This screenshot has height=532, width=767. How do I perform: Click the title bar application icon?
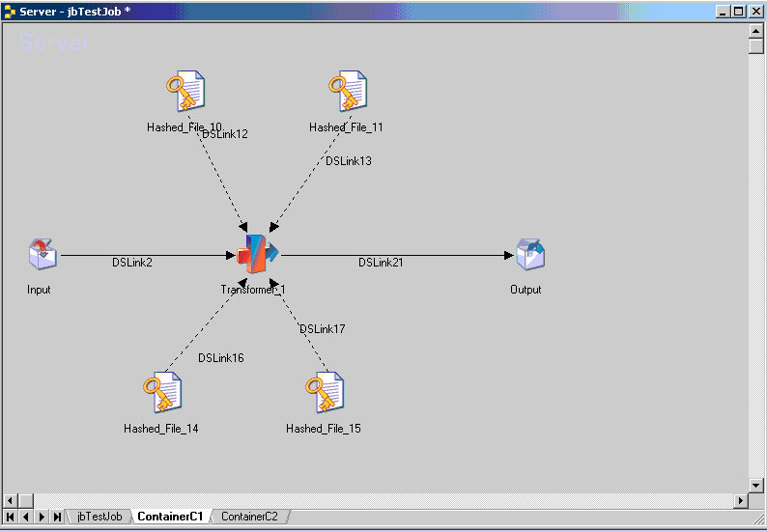pos(10,11)
